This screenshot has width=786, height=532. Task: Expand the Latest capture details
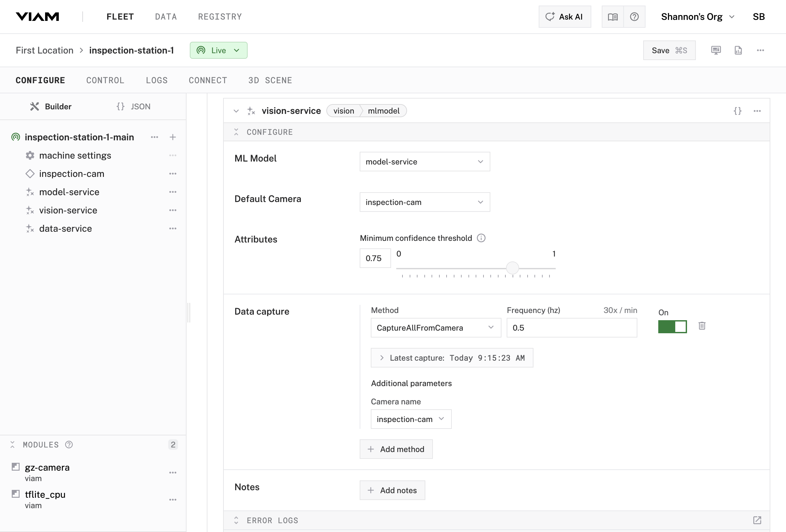coord(382,358)
